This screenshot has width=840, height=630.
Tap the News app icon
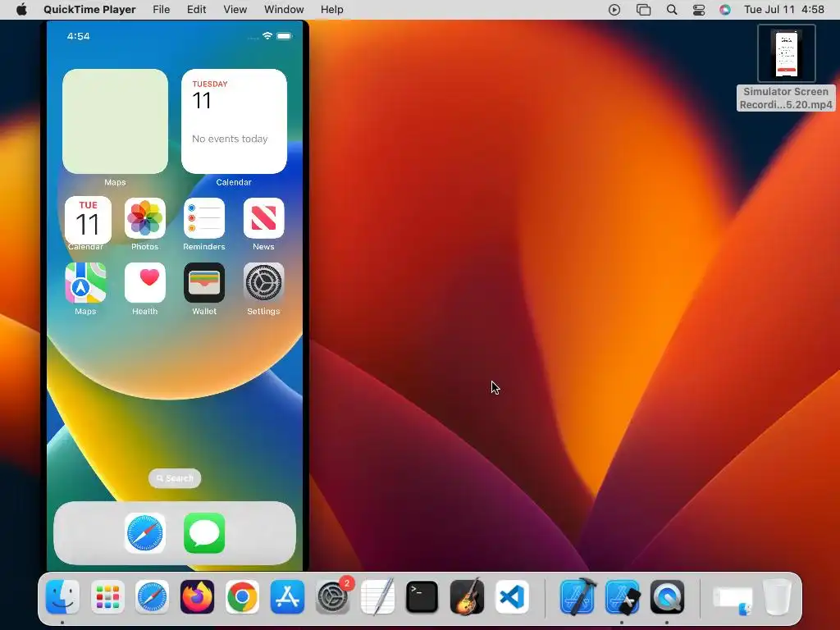click(x=263, y=218)
